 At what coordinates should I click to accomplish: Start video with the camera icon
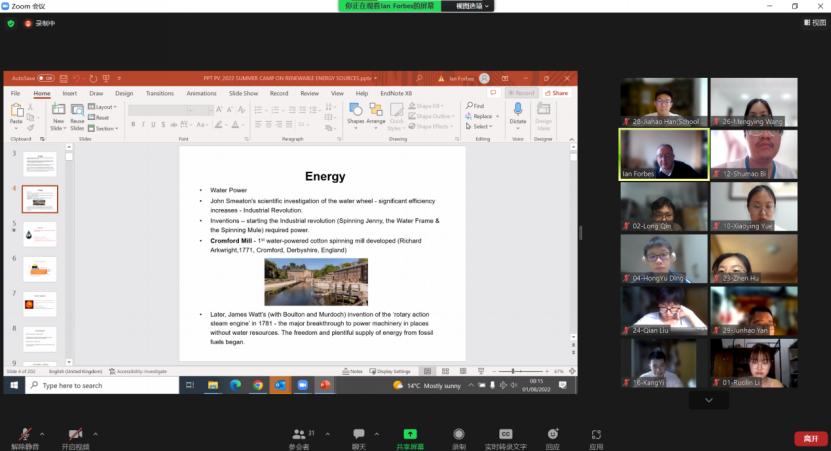(75, 434)
